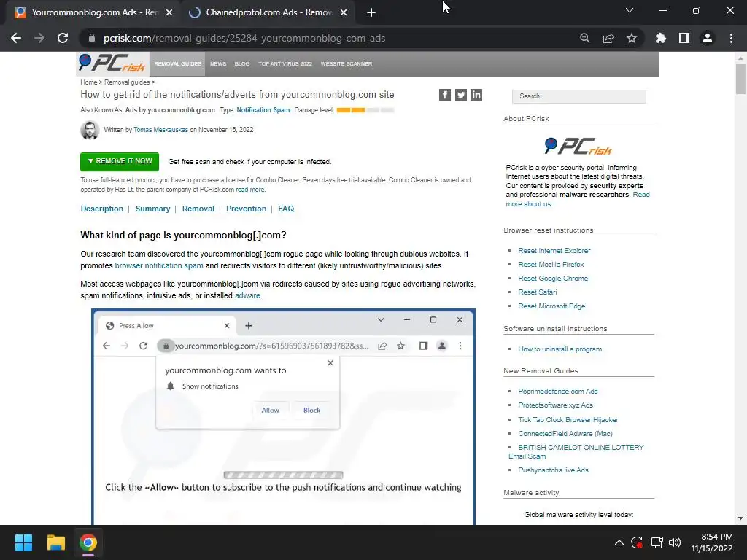Switch to Chainedprotol.com Ads tab
Viewport: 747px width, 560px height.
point(268,12)
